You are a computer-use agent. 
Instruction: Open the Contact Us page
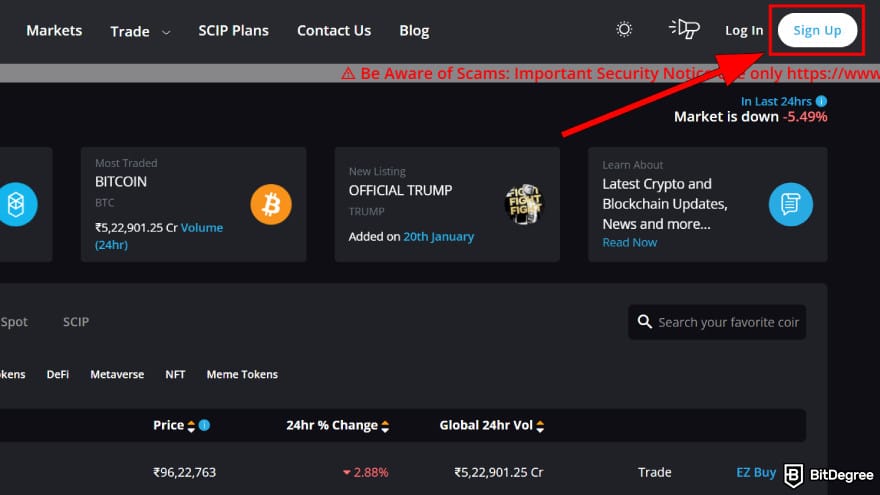click(x=334, y=30)
